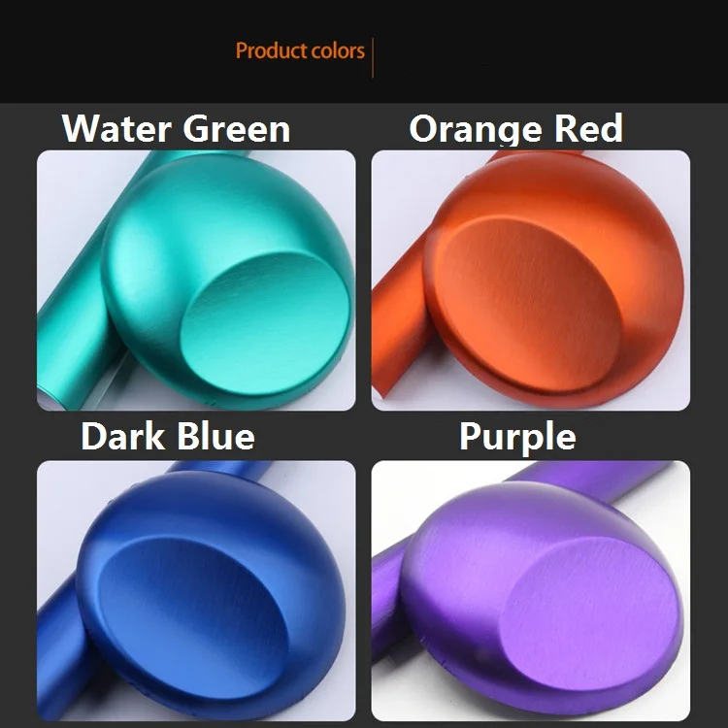This screenshot has height=728, width=728.
Task: Select the orange flat circular face
Action: 527,304
